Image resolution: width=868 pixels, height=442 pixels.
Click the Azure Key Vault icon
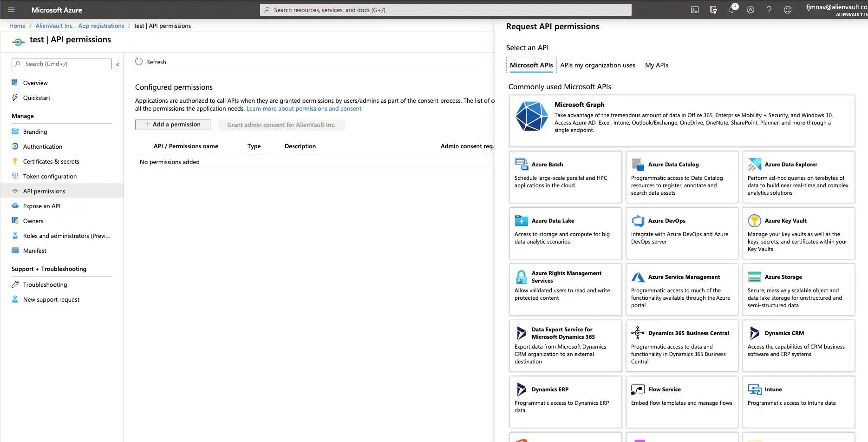tap(755, 220)
